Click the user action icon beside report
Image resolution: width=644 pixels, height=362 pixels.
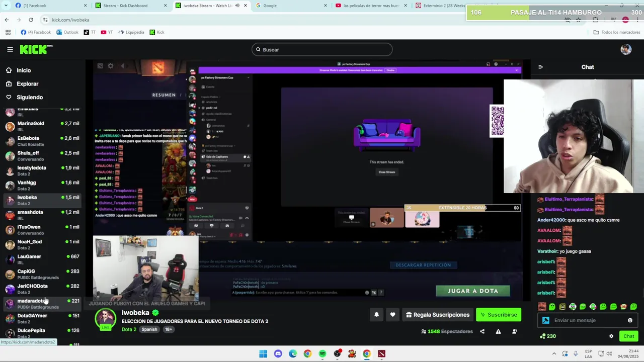(514, 331)
